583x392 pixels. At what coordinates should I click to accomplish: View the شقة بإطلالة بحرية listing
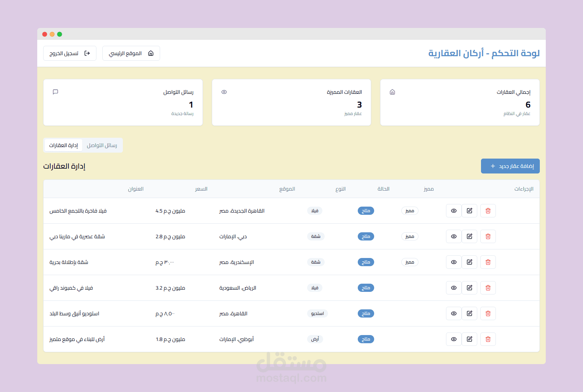[x=454, y=262]
